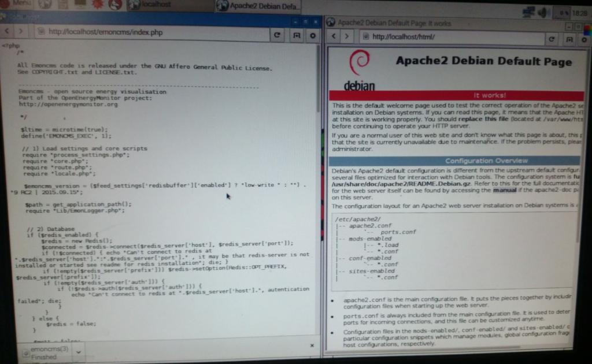Go back in the Apache2 browser window
Viewport: 592px width, 364px height.
click(334, 36)
